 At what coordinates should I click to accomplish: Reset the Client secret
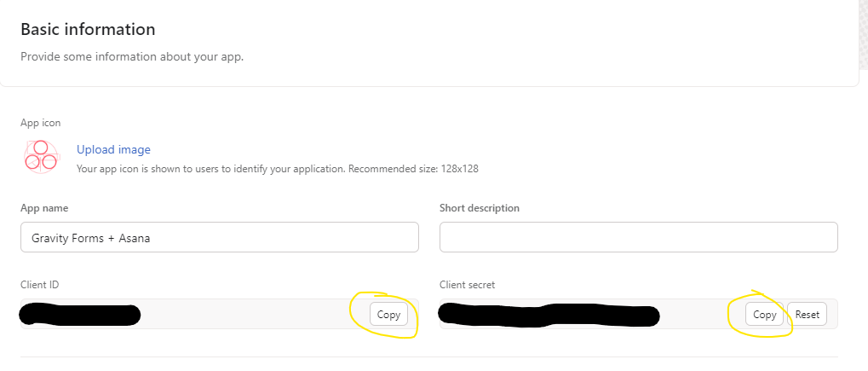click(x=807, y=315)
